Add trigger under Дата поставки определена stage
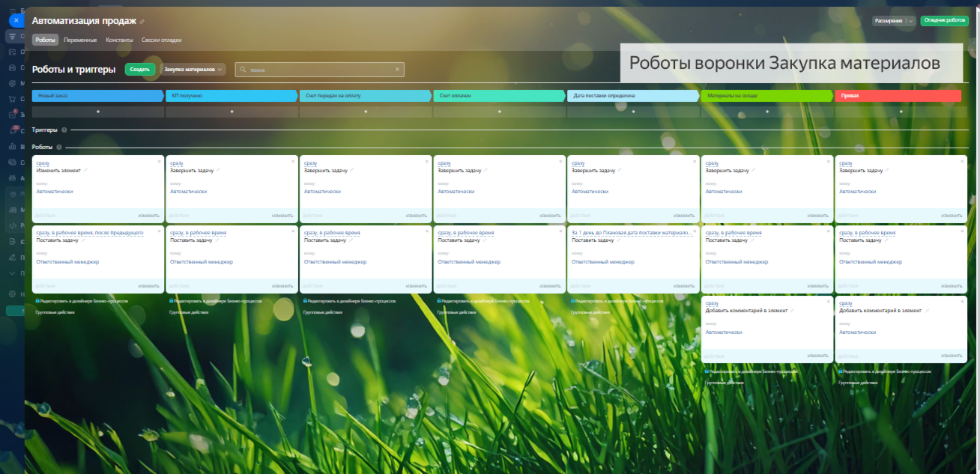 (x=634, y=112)
